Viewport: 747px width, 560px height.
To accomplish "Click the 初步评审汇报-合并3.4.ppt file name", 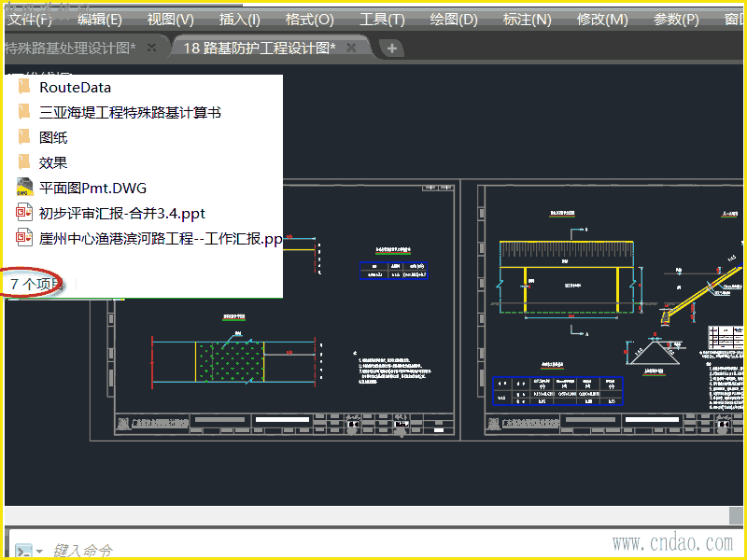I will point(122,214).
